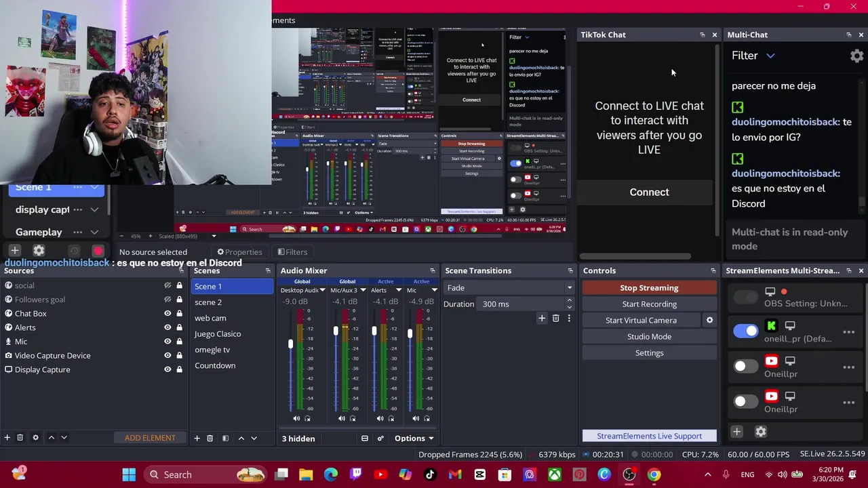
Task: Pop out the TikTok Chat dock
Action: 703,35
